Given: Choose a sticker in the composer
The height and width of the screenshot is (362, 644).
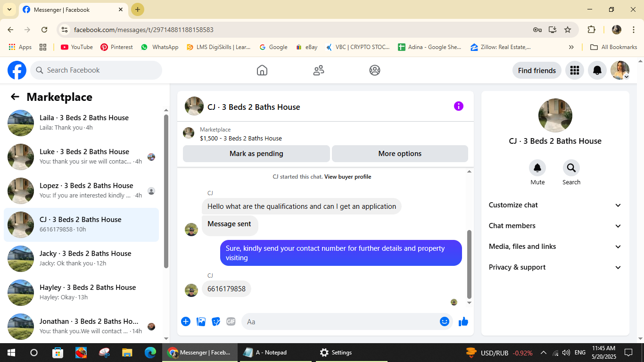Looking at the screenshot, I should (216, 321).
